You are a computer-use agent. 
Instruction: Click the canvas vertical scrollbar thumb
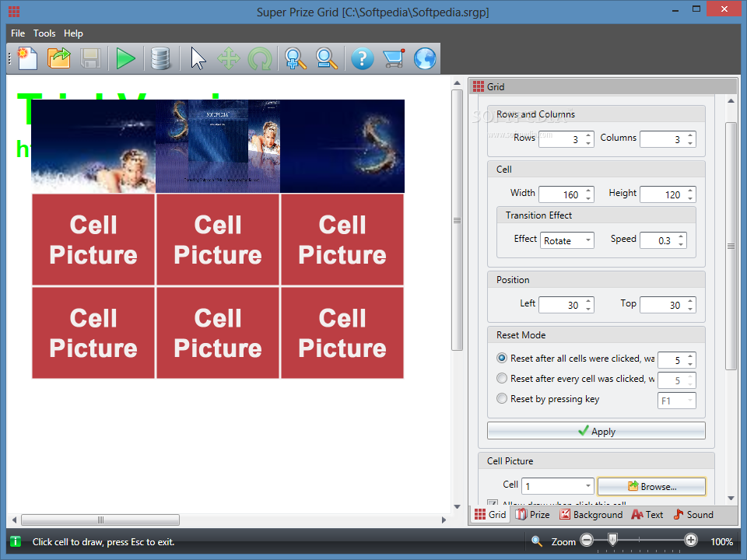[x=457, y=220]
